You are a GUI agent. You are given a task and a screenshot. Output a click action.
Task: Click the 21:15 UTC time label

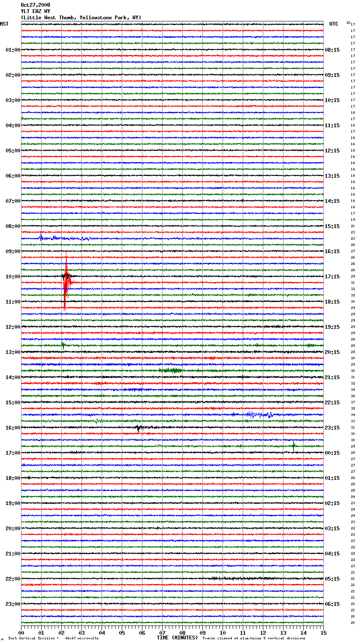(332, 377)
